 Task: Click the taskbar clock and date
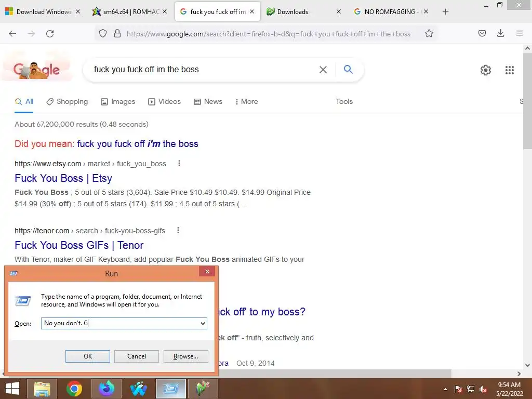(509, 389)
